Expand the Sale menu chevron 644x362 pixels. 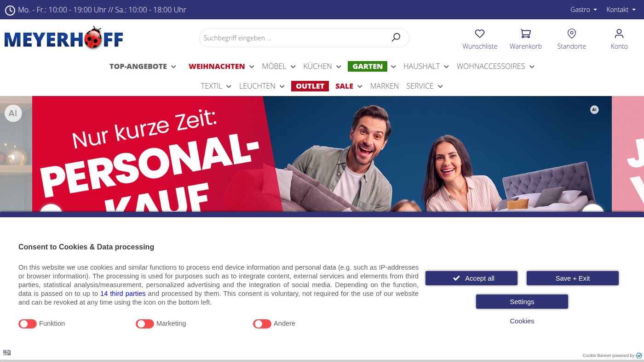(x=360, y=86)
